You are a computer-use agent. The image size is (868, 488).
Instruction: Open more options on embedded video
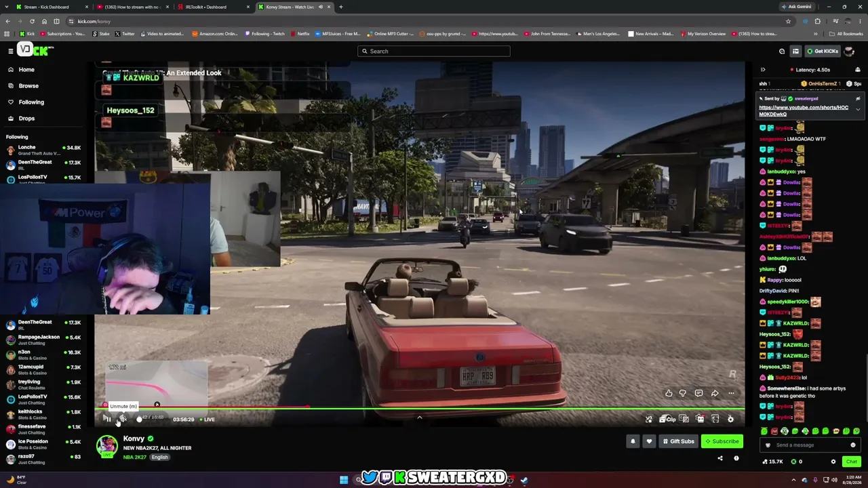coord(731,393)
